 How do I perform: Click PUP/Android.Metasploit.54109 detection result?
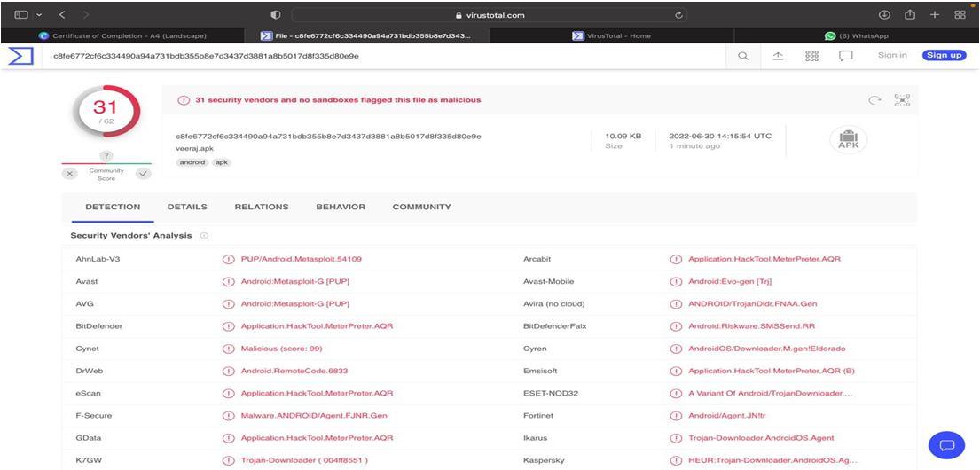pyautogui.click(x=302, y=259)
